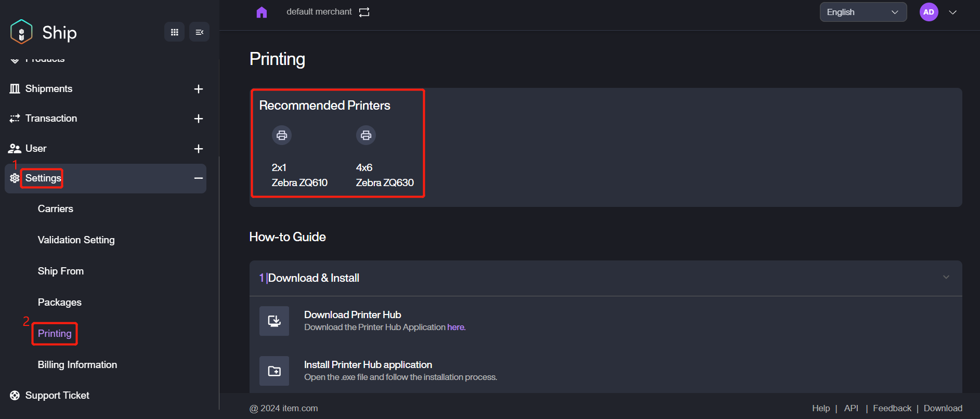Screen dimensions: 980x419
Task: Collapse the sidebar menu icon
Action: 199,32
